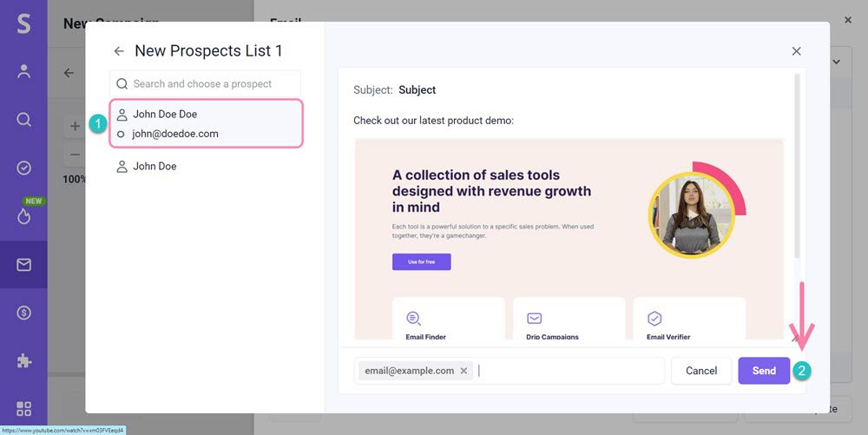
Task: Open the email verifier checkmark icon
Action: (x=23, y=168)
